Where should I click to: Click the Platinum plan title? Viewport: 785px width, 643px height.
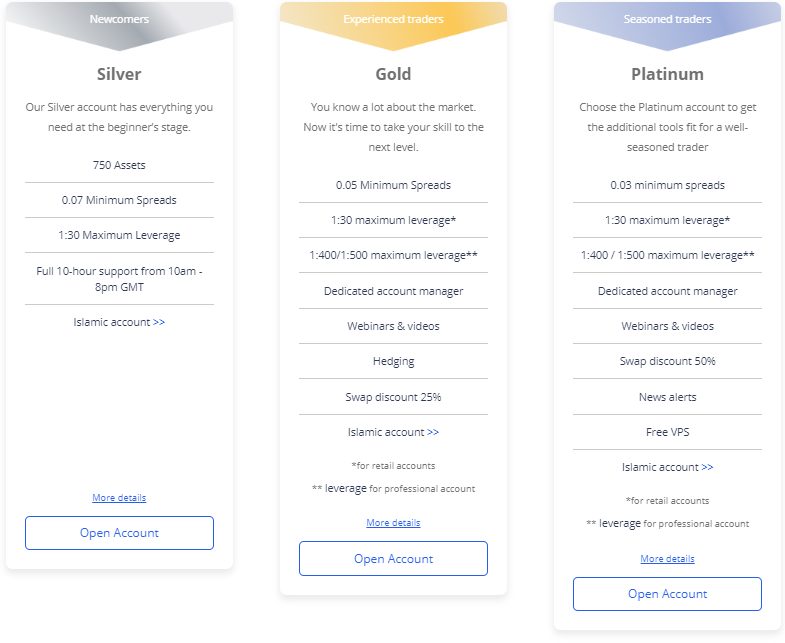point(667,74)
